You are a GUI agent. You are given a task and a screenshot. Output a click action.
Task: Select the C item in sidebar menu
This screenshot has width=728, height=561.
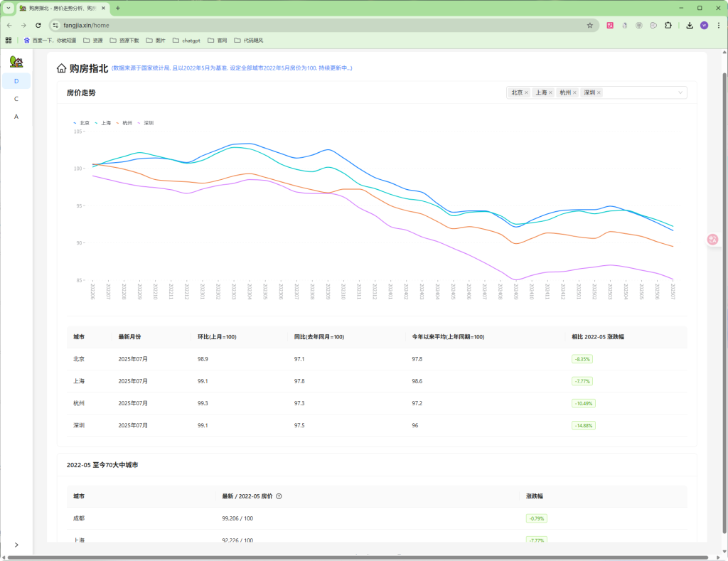(16, 99)
